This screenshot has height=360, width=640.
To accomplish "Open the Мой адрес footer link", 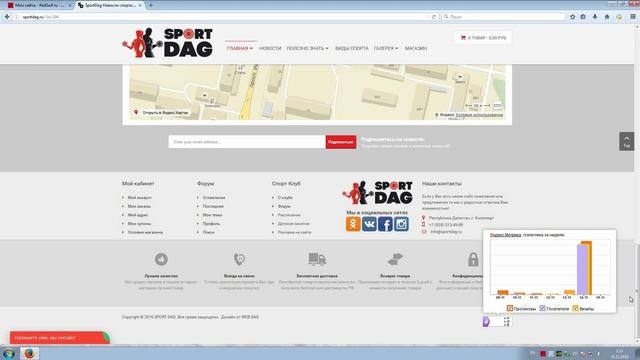I will pyautogui.click(x=138, y=215).
